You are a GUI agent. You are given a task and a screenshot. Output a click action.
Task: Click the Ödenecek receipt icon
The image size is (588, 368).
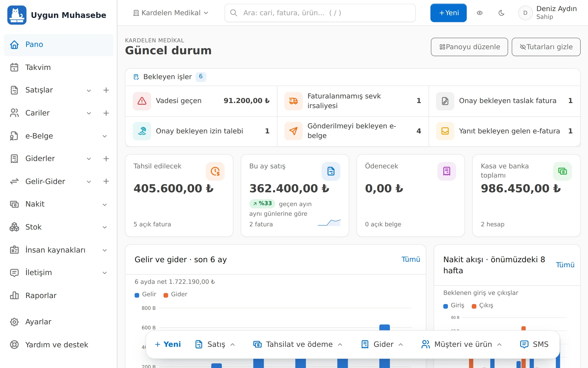(447, 171)
